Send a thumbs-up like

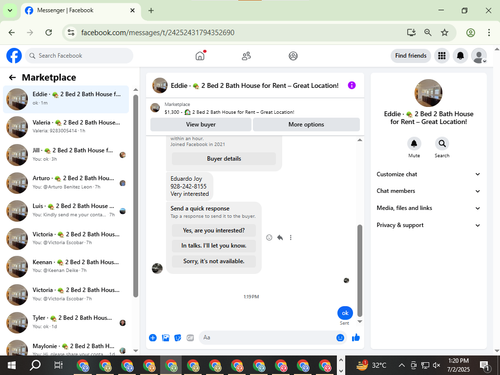click(356, 338)
